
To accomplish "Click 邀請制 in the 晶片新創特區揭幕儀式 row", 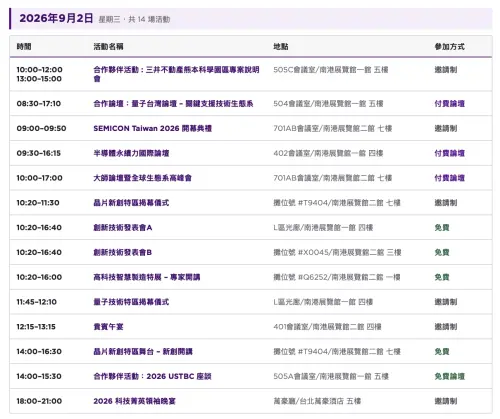I will point(446,203).
